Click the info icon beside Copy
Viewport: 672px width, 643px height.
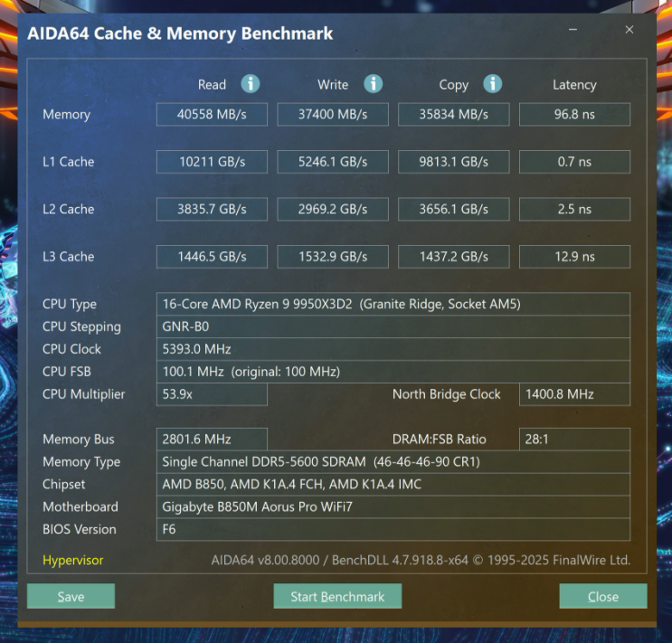(492, 83)
